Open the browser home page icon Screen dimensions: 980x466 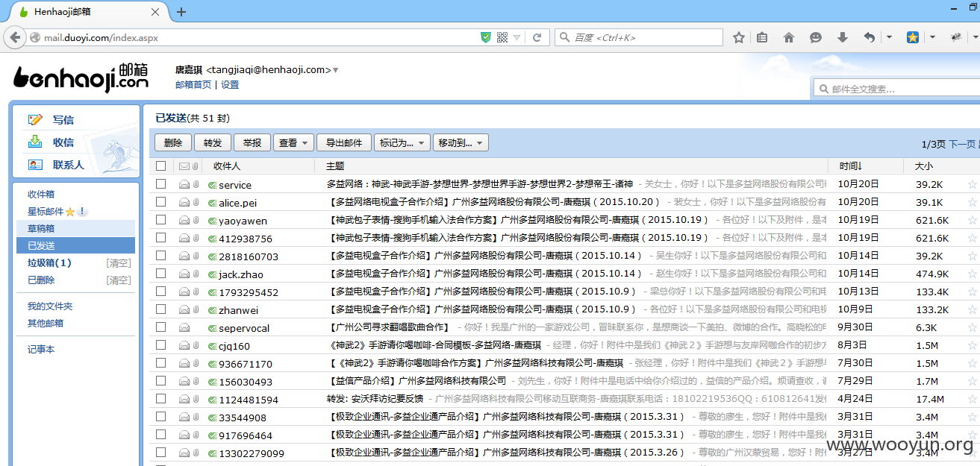pos(789,37)
